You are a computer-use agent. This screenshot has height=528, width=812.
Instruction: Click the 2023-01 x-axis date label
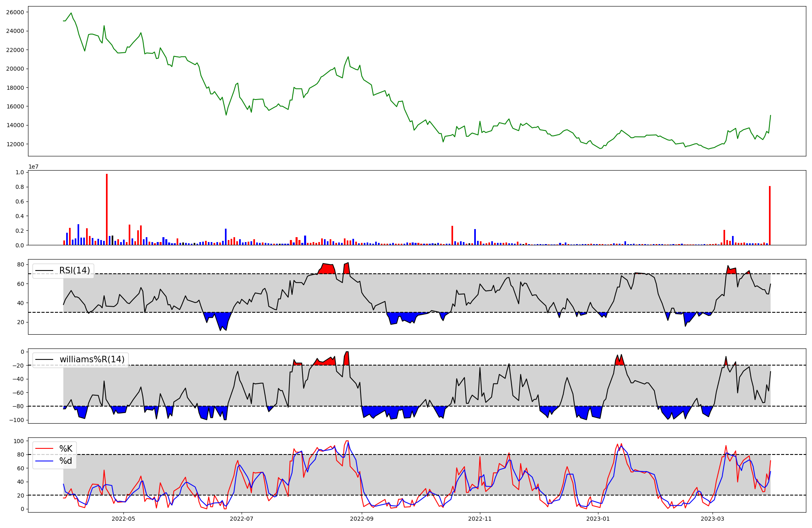(598, 519)
